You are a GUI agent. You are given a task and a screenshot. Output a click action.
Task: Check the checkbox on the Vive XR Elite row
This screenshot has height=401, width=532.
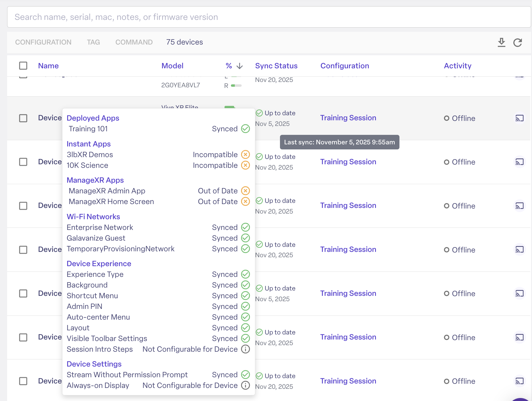[x=23, y=118]
